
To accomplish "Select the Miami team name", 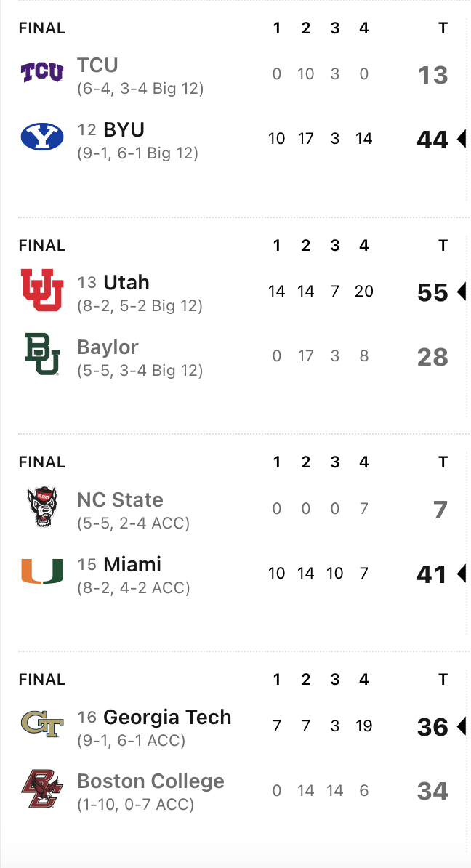I will click(x=132, y=565).
